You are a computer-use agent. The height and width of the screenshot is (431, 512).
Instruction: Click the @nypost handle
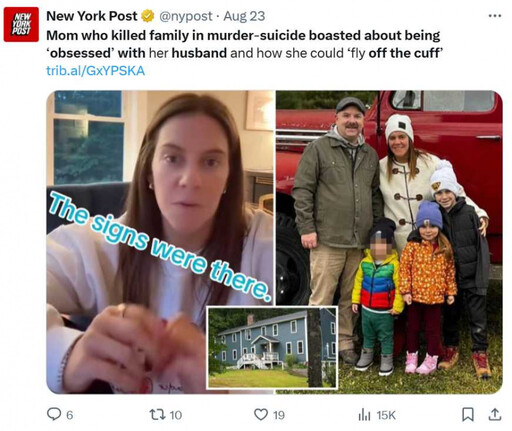186,16
